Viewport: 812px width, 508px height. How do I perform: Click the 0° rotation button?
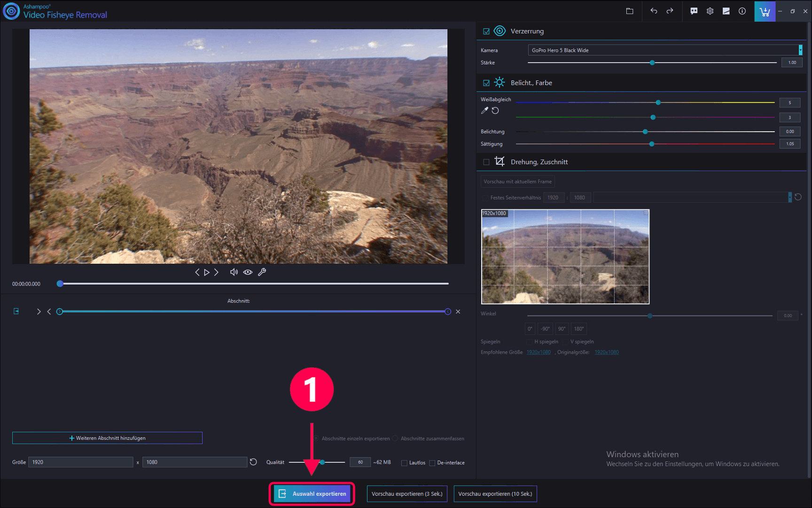point(530,329)
